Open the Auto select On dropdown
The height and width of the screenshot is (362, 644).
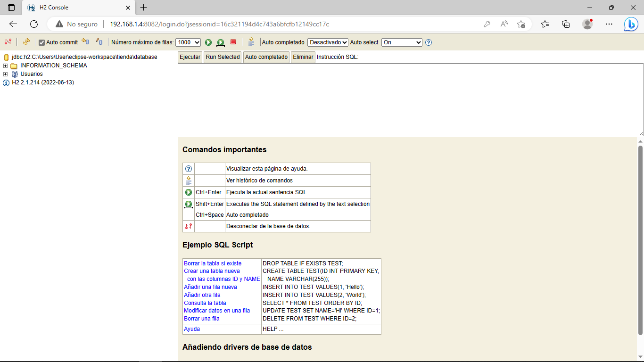coord(402,42)
